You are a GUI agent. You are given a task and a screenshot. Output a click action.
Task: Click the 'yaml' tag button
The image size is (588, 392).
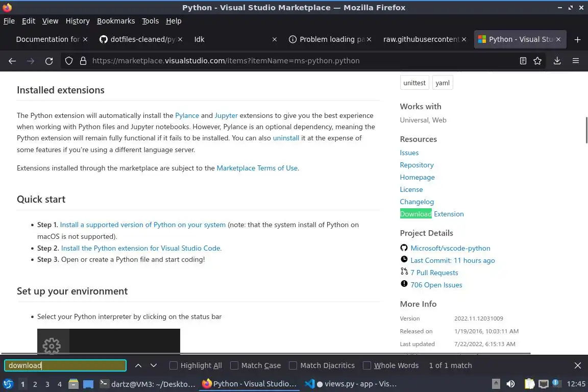pyautogui.click(x=443, y=83)
